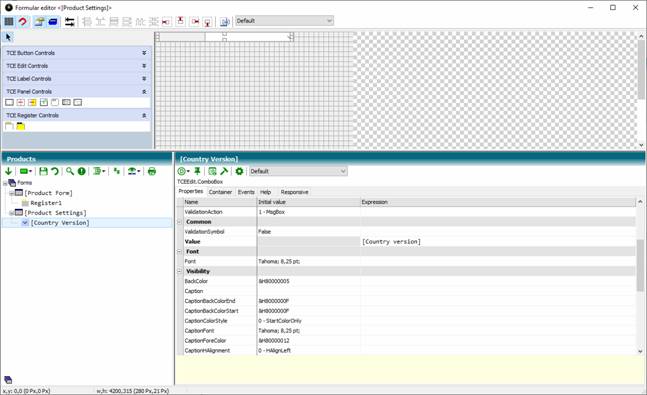Expand the TCE Button Controls group
647x395 pixels.
pyautogui.click(x=144, y=53)
